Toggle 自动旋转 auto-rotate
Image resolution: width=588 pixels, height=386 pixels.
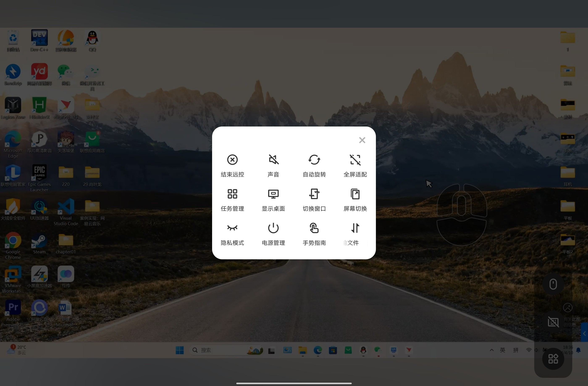[x=314, y=165]
